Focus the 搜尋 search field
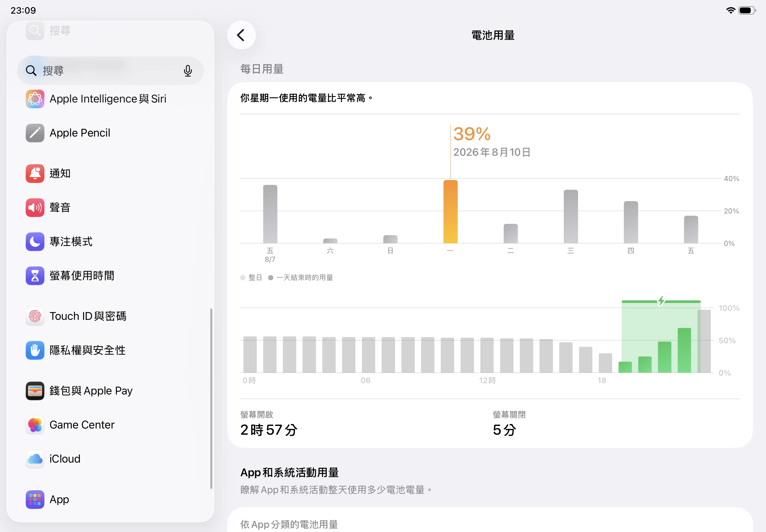Screen dimensions: 766x532 (110, 71)
